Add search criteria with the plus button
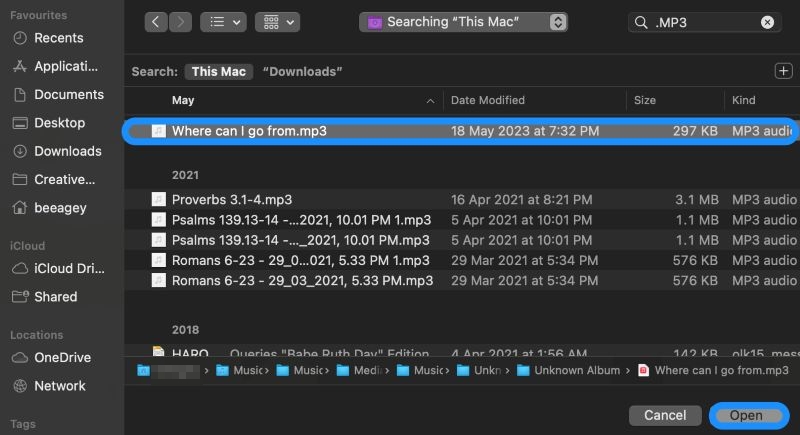800x435 pixels. 783,71
